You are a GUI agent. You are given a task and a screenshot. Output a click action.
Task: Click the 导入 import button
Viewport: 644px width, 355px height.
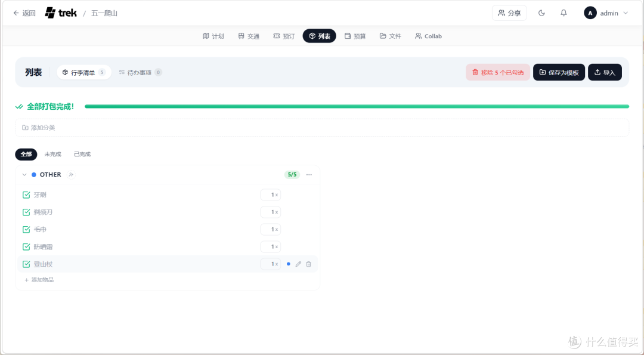pos(605,72)
